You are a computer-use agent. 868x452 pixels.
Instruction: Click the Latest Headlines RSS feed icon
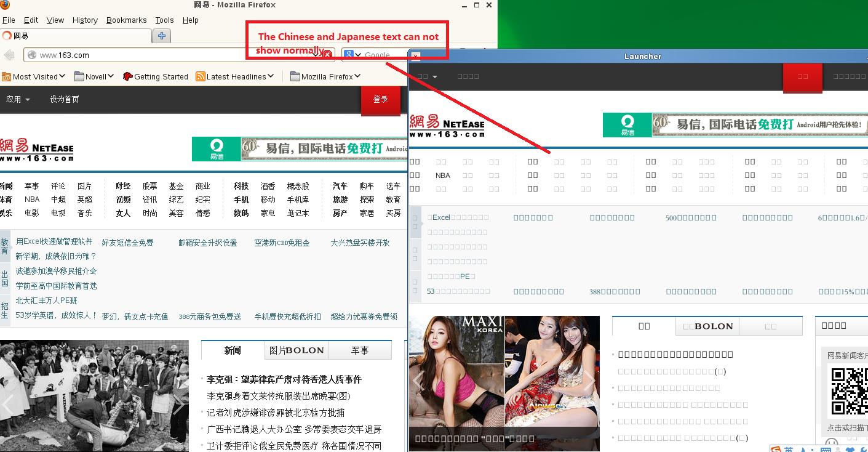click(201, 76)
